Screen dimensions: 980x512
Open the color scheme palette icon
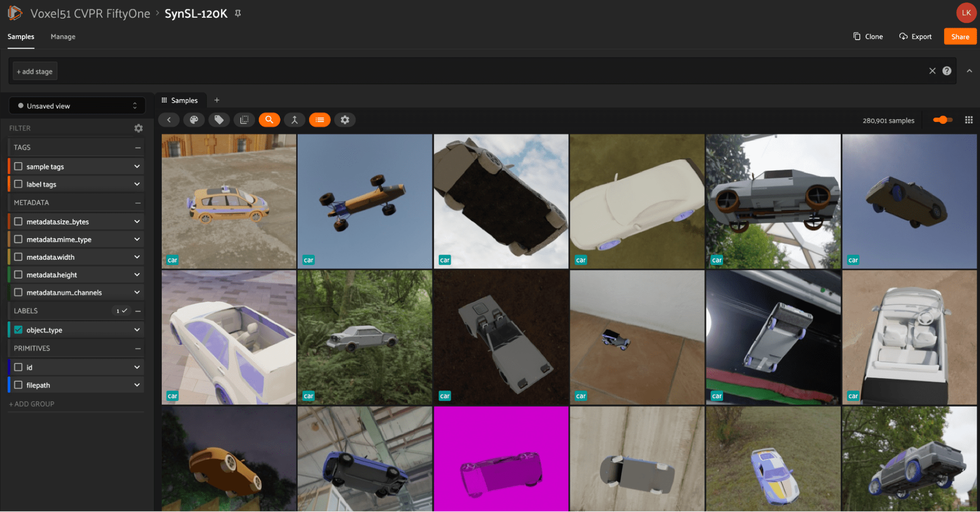[x=194, y=120]
